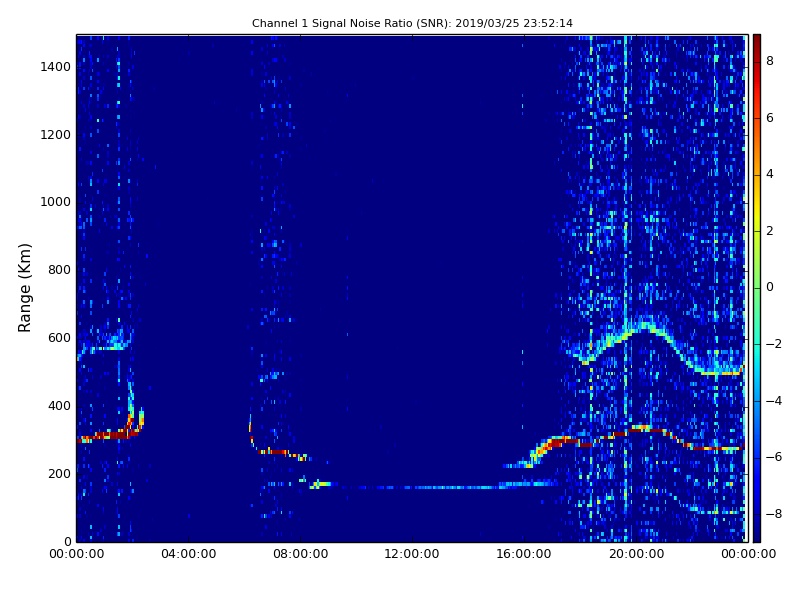Click the 400 range tick label
The height and width of the screenshot is (600, 800).
click(x=59, y=406)
